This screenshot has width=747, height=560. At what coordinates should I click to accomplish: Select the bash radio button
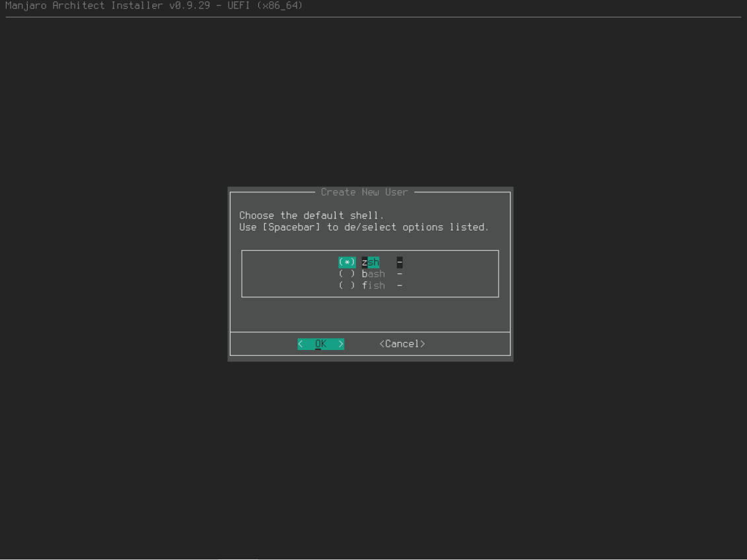click(347, 273)
